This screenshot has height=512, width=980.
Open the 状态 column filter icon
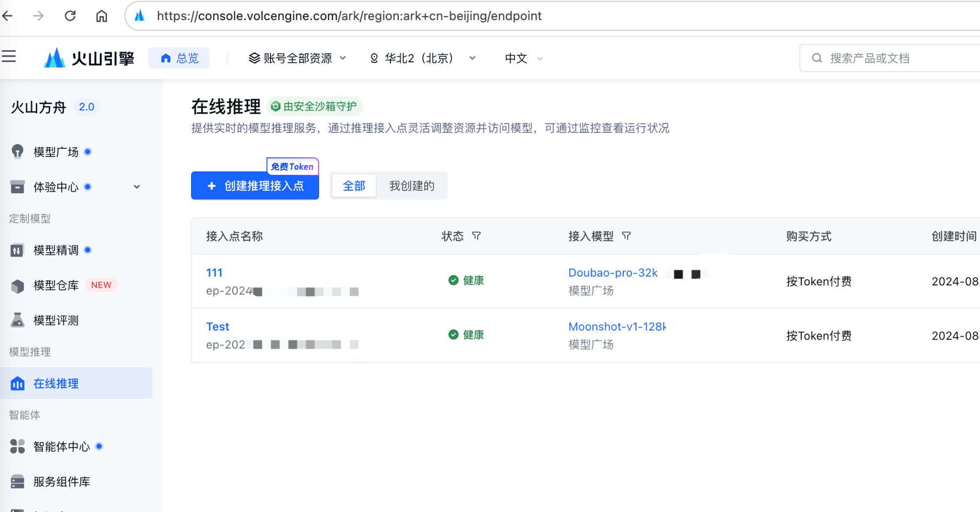476,236
